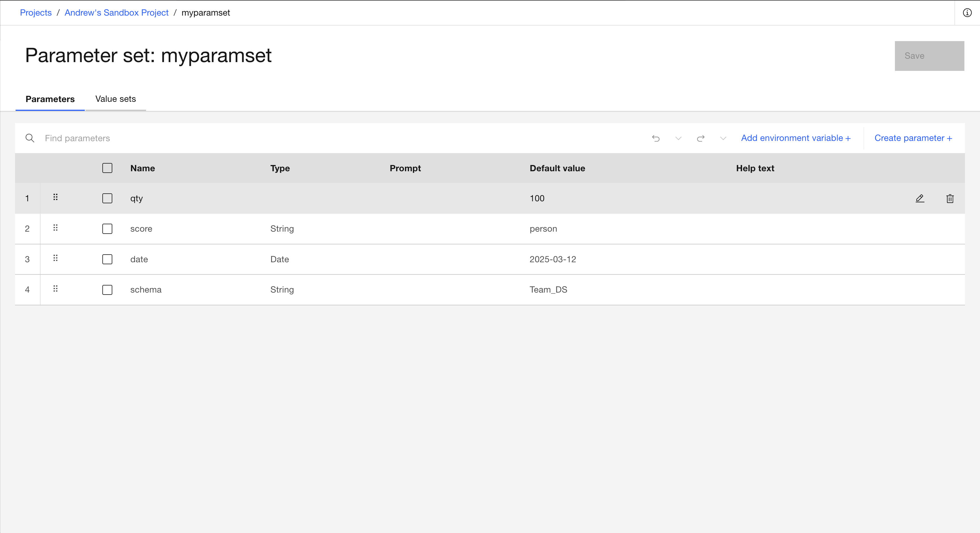Click Create parameter + link
Viewport: 980px width, 533px height.
click(913, 138)
